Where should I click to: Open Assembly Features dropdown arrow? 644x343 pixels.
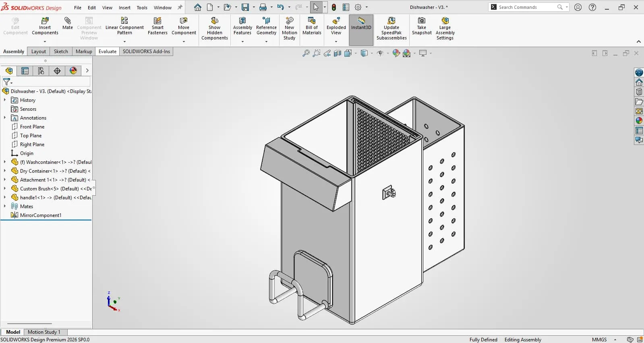pos(242,41)
